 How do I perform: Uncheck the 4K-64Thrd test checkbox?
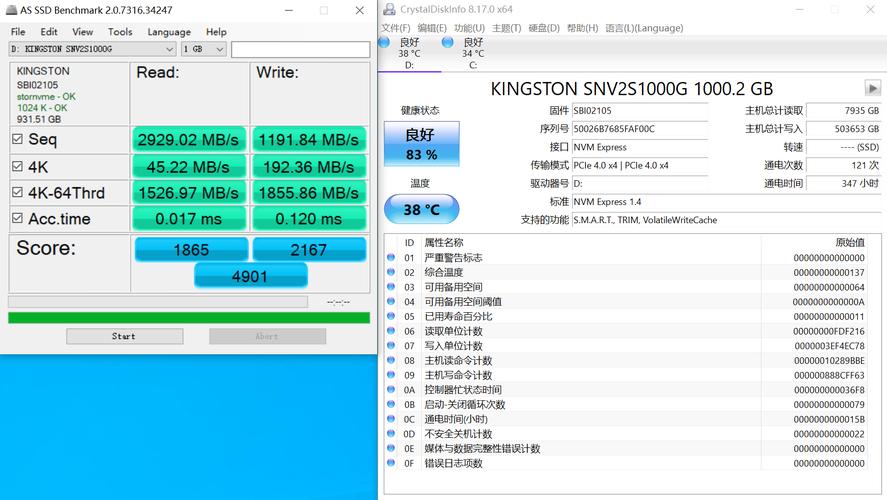point(17,192)
